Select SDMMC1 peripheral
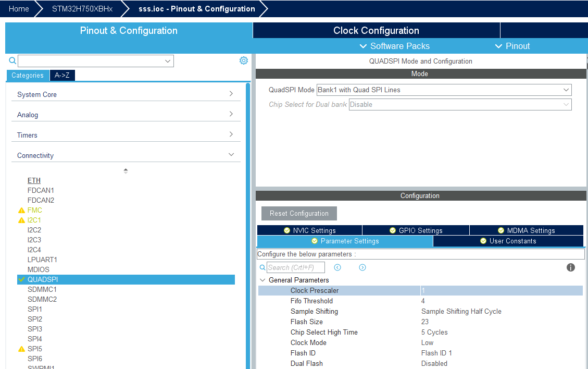Image resolution: width=588 pixels, height=369 pixels. [42, 289]
